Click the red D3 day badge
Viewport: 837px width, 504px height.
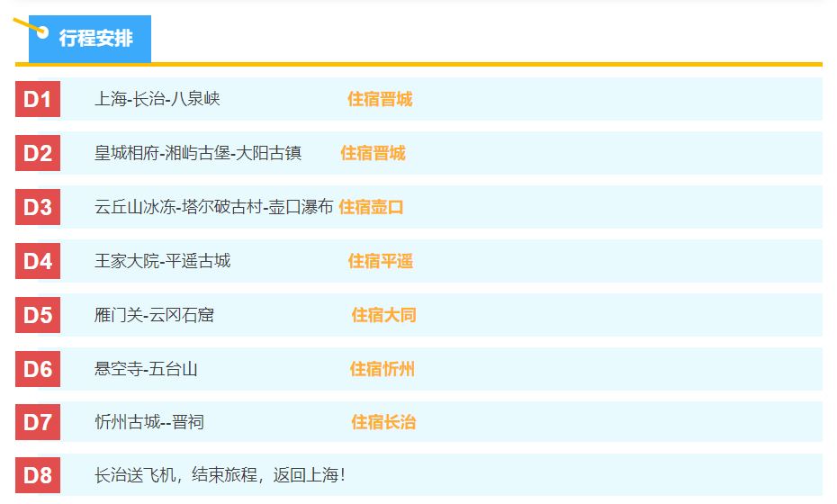pos(38,207)
